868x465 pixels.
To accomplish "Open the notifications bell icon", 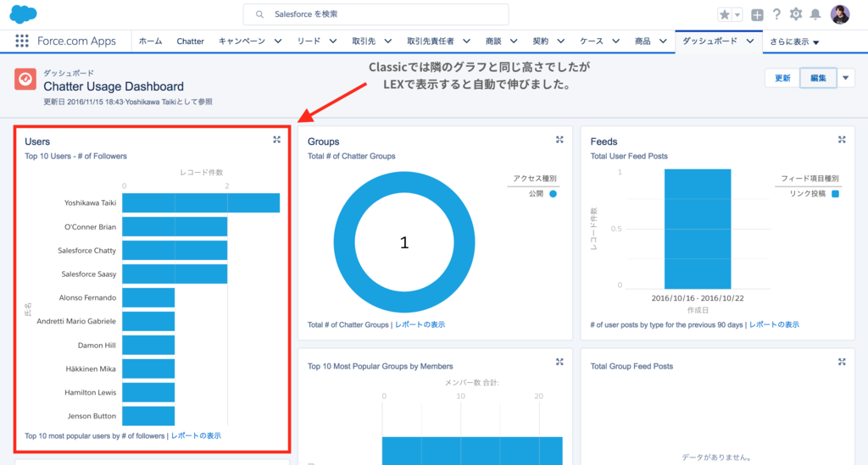I will coord(815,14).
